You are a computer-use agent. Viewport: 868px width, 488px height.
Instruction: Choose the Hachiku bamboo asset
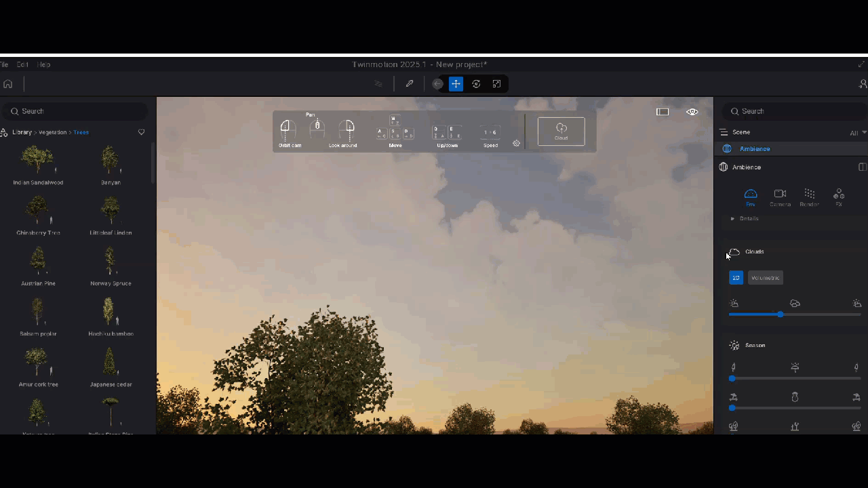[x=111, y=312]
